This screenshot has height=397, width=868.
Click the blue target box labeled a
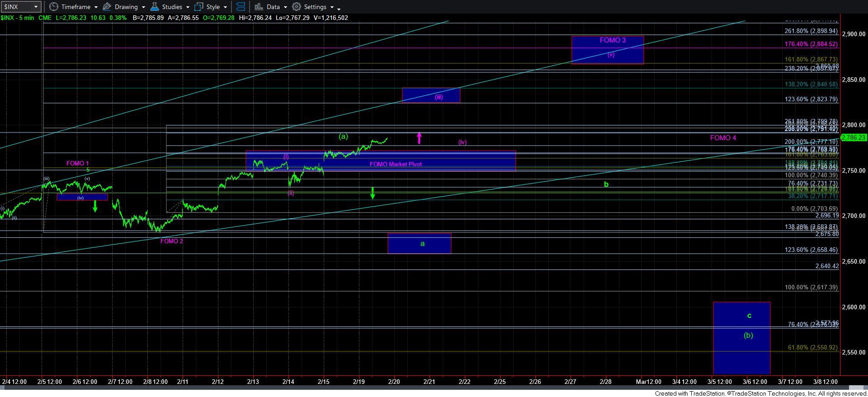pos(419,243)
